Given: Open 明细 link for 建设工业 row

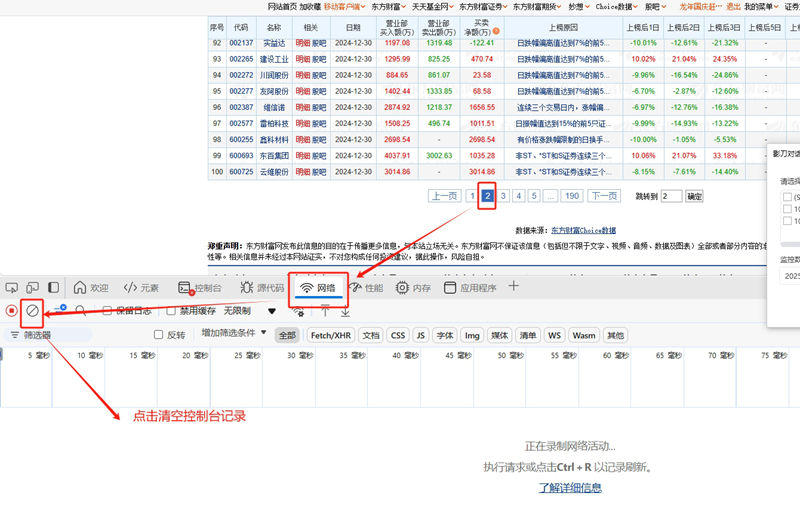Looking at the screenshot, I should tap(303, 59).
